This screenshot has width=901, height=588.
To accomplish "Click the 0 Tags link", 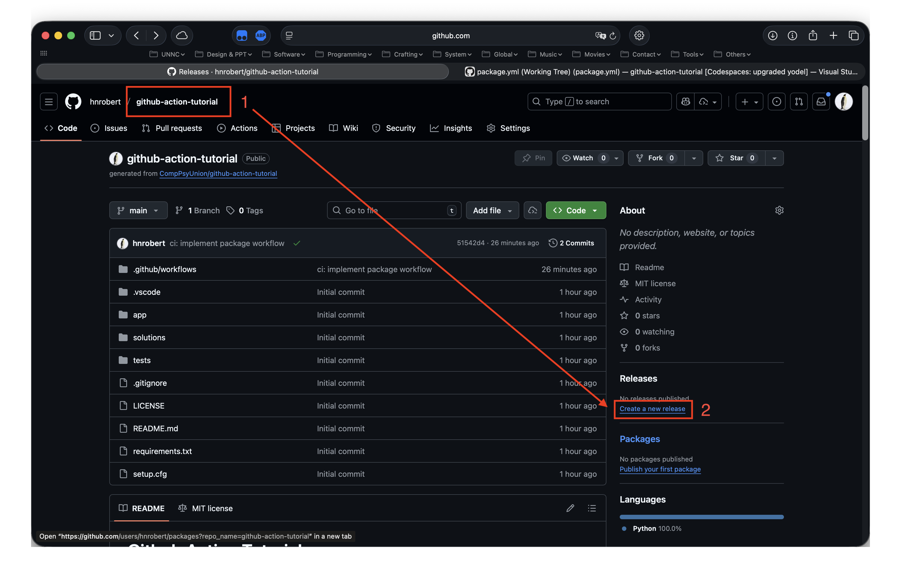I will pos(245,210).
